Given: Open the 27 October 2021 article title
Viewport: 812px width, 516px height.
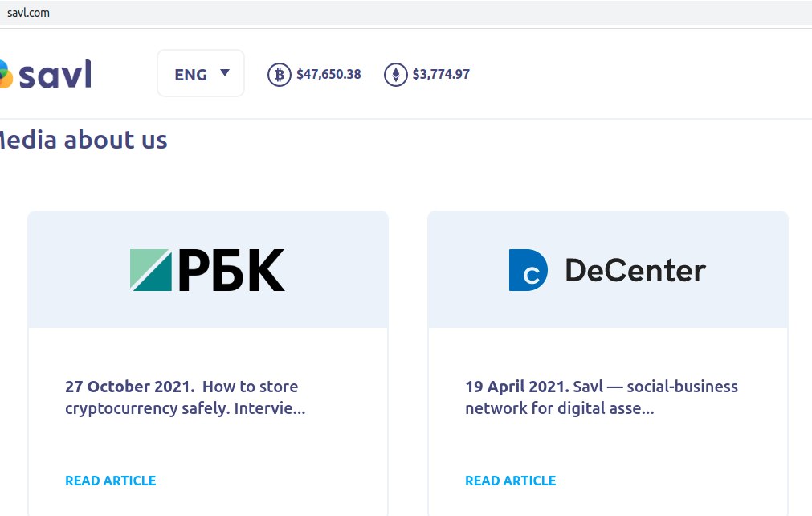Looking at the screenshot, I should 185,398.
